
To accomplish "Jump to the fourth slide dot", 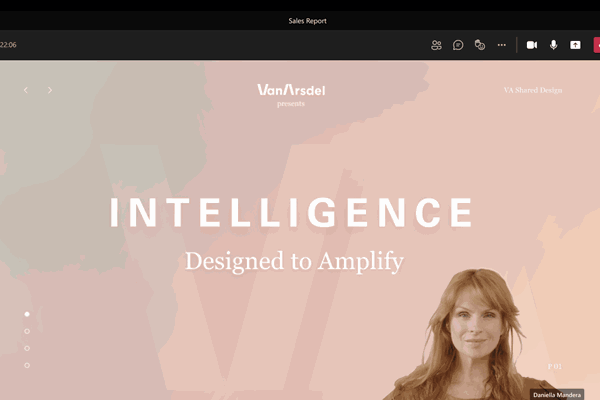I will [x=27, y=365].
